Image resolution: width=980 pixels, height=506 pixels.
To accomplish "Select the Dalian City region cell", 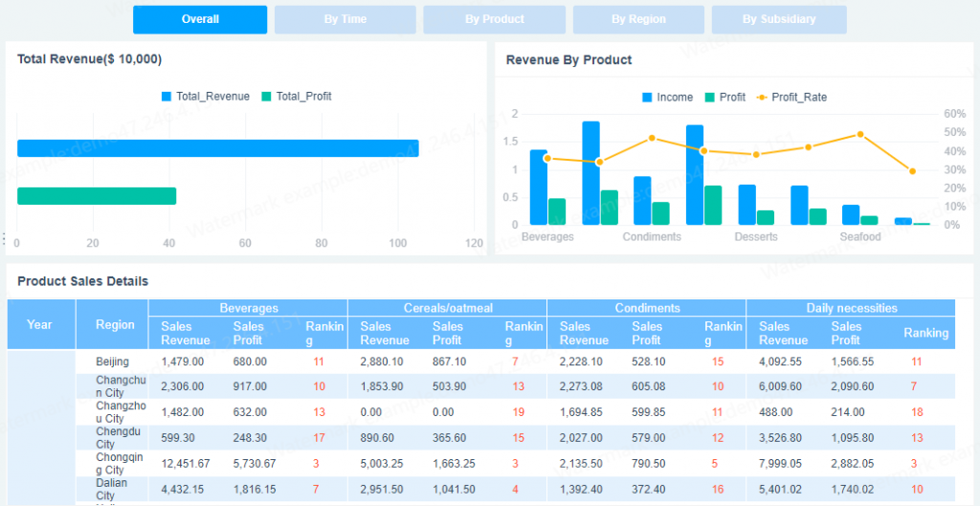I will (x=113, y=489).
